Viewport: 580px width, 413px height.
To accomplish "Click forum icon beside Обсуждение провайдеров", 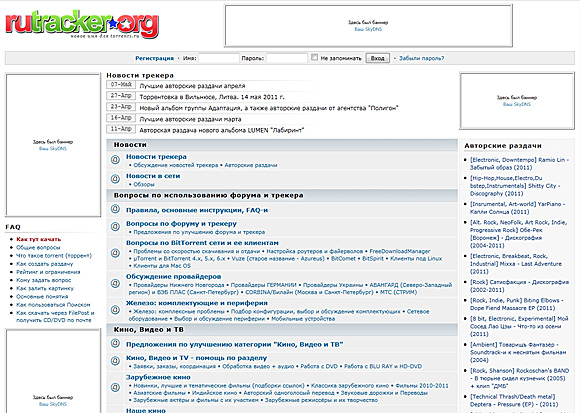I will (x=115, y=284).
